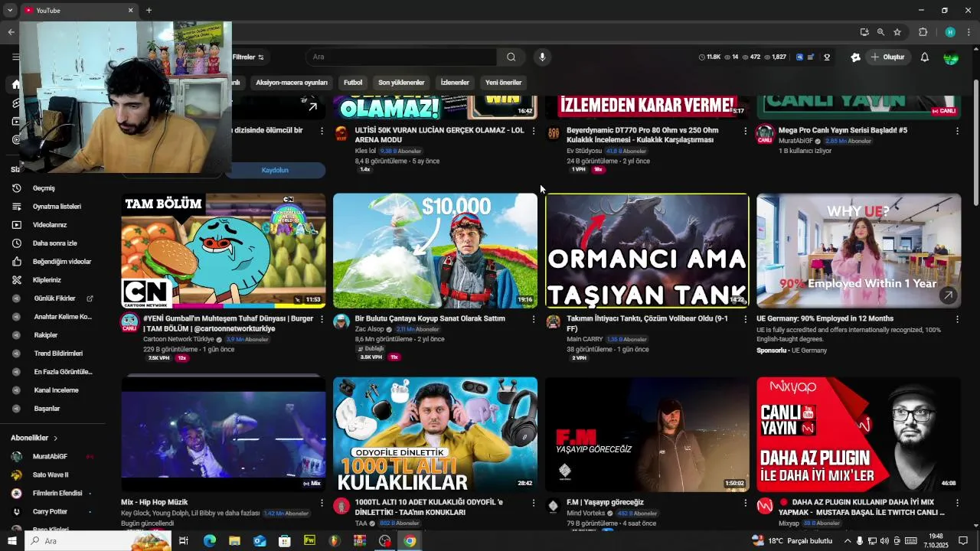Click the Filtreler filter button
This screenshot has width=980, height=551.
click(248, 57)
